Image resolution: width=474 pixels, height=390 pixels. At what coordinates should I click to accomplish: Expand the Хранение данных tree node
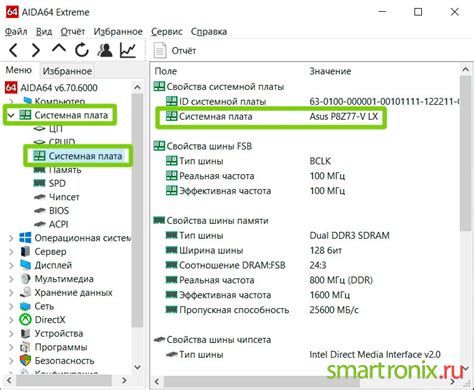[11, 293]
